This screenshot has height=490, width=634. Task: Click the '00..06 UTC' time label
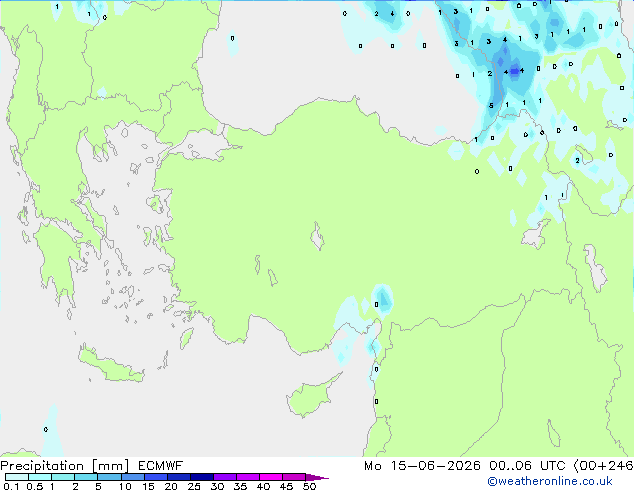(527, 466)
